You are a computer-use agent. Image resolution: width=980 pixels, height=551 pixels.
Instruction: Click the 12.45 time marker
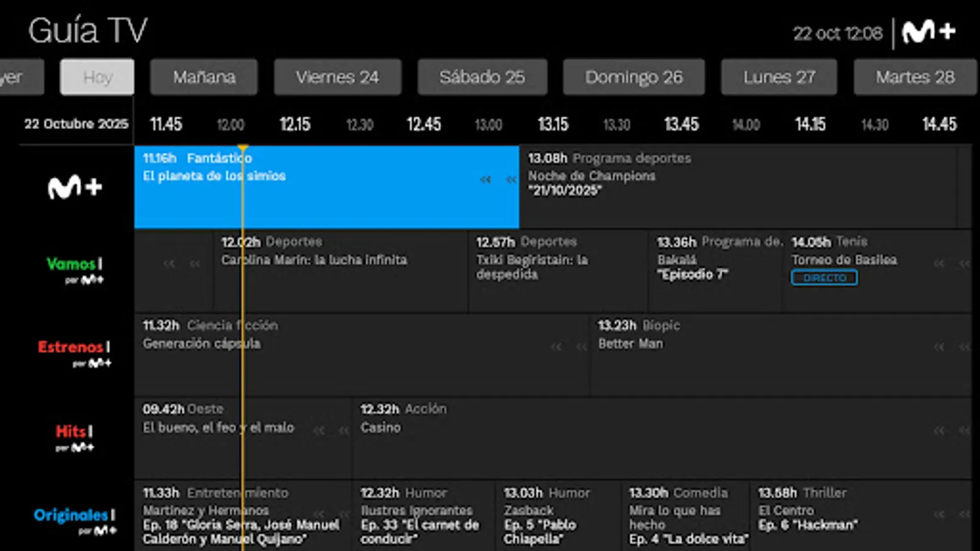pos(424,124)
